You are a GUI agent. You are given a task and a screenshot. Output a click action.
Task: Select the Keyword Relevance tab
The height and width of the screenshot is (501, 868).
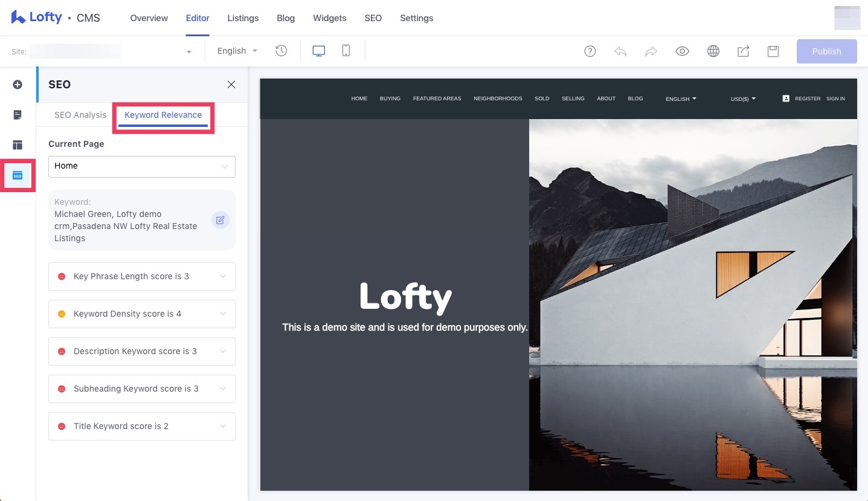click(163, 115)
